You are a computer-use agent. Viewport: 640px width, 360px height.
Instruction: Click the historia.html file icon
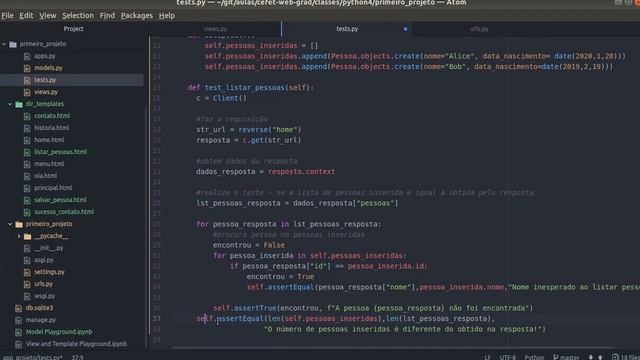(27, 128)
